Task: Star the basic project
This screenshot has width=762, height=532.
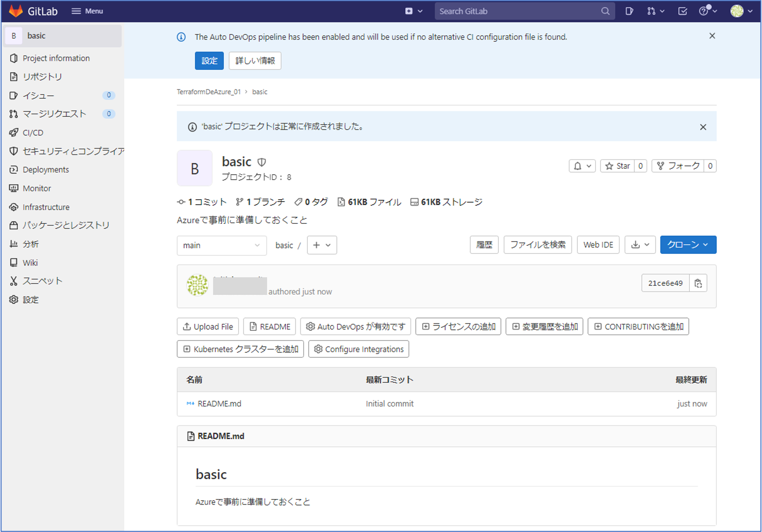Action: [x=618, y=166]
